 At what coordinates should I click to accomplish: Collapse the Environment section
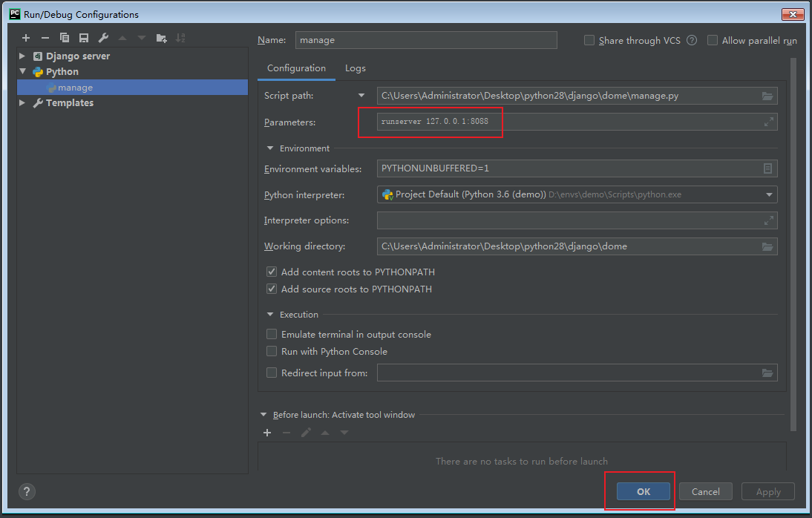270,148
